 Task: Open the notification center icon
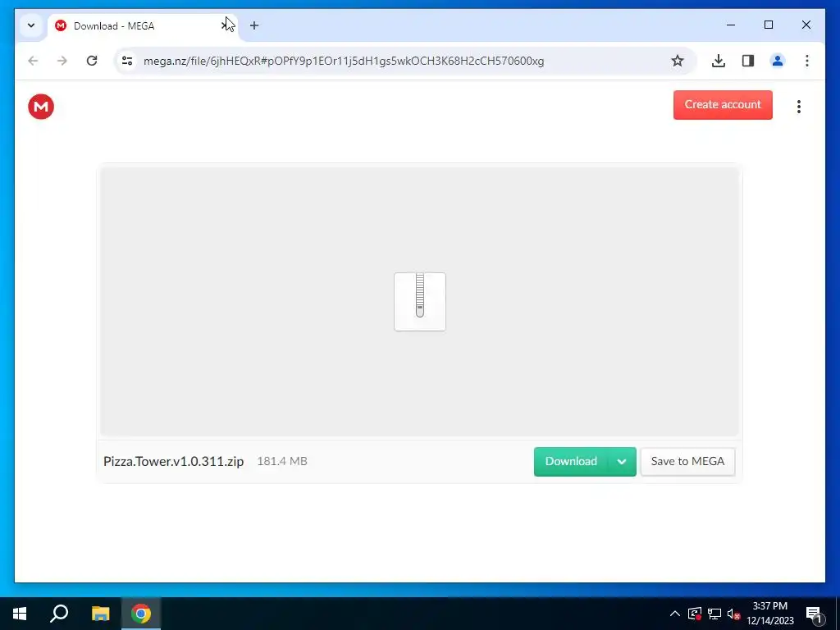pyautogui.click(x=814, y=614)
